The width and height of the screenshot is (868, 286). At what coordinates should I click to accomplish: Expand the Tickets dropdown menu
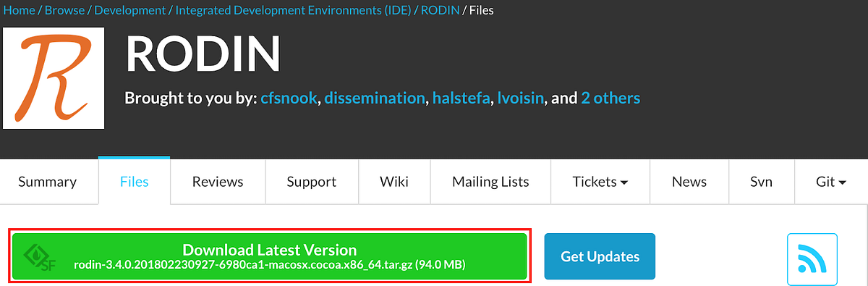click(x=600, y=182)
